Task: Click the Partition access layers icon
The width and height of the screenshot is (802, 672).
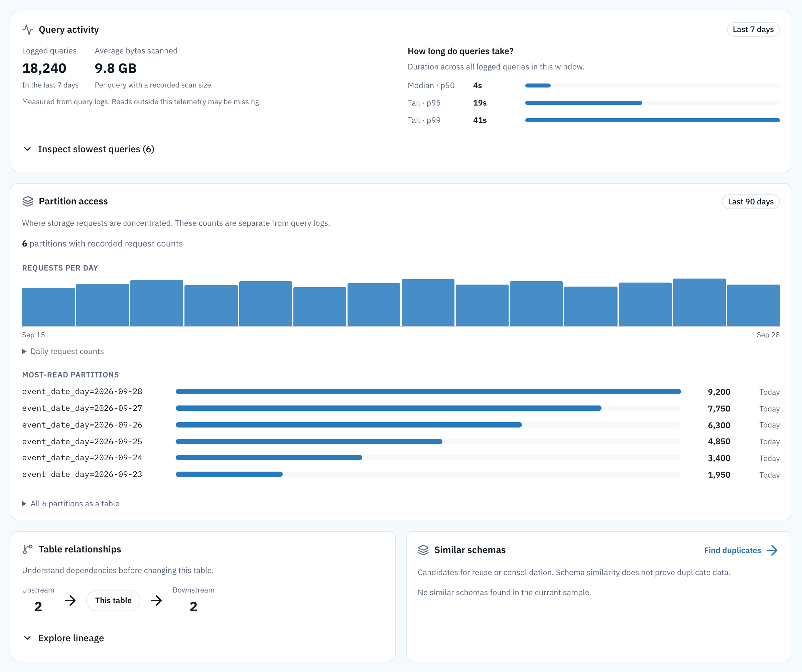Action: click(x=27, y=201)
